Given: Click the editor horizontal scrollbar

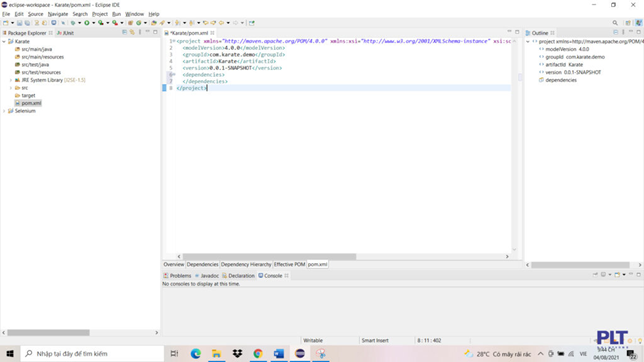Looking at the screenshot, I should pyautogui.click(x=269, y=256).
